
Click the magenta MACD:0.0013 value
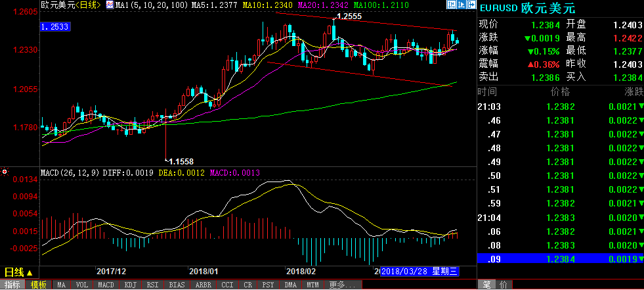pyautogui.click(x=235, y=173)
